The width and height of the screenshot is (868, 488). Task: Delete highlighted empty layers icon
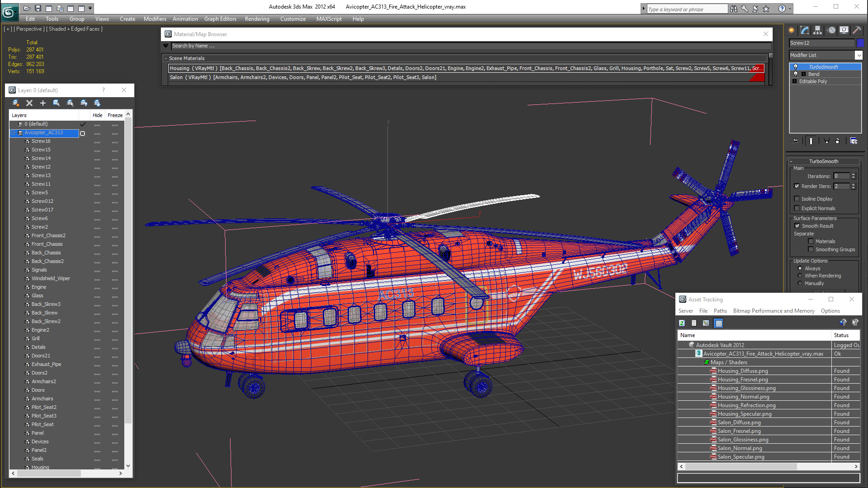[29, 103]
